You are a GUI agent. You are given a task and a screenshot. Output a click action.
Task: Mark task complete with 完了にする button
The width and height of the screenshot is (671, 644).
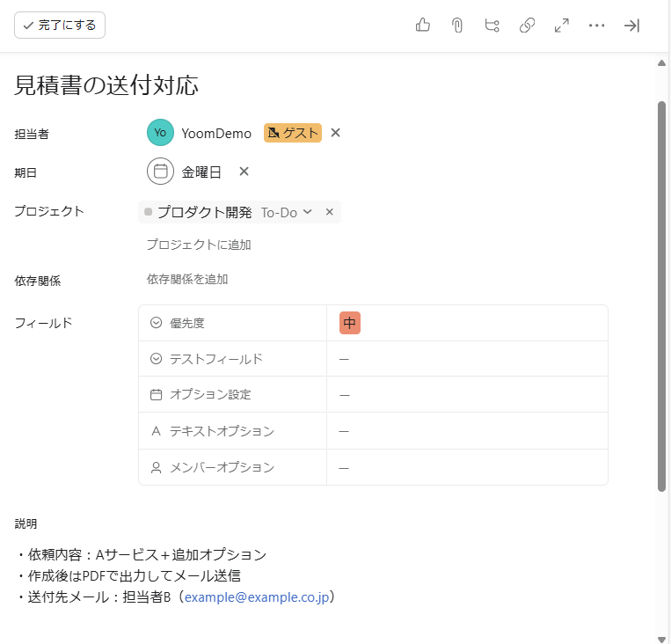click(60, 26)
